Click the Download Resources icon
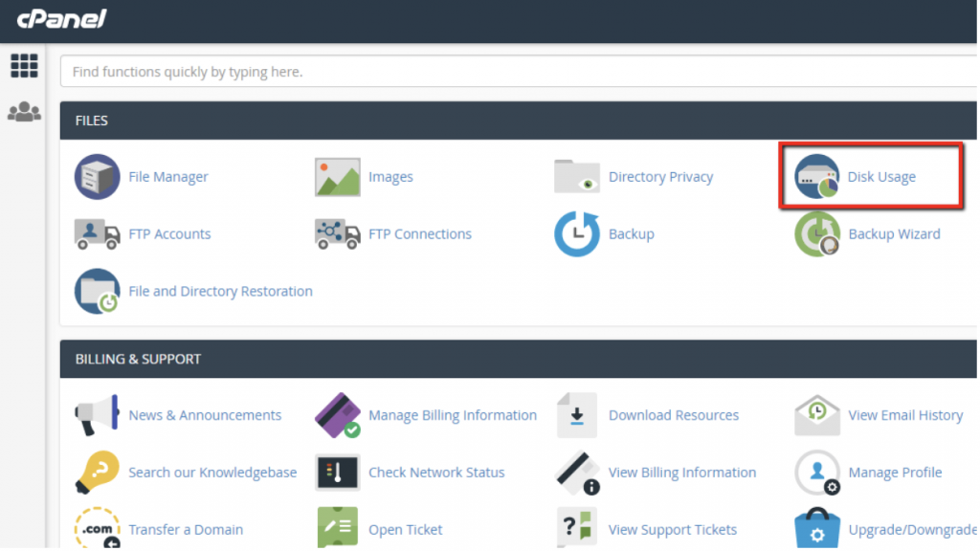Screen dimensions: 980x551 [577, 415]
